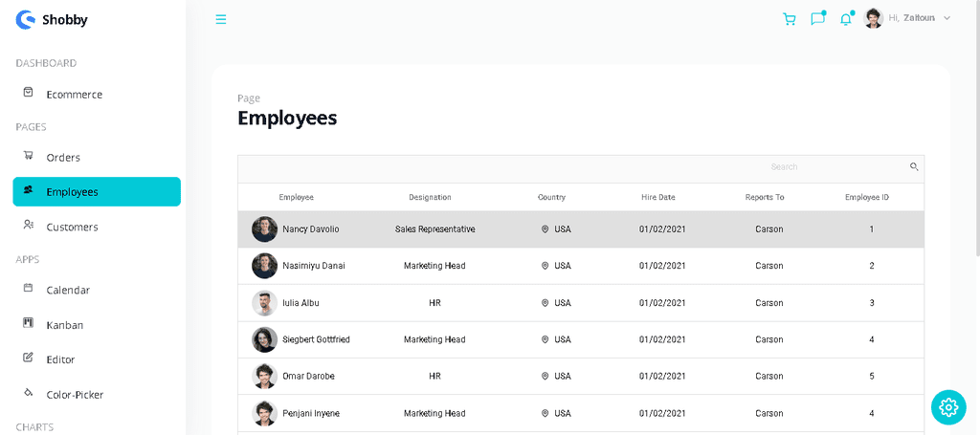Click the location pin in Omar Darobe's row
The image size is (980, 435).
545,377
